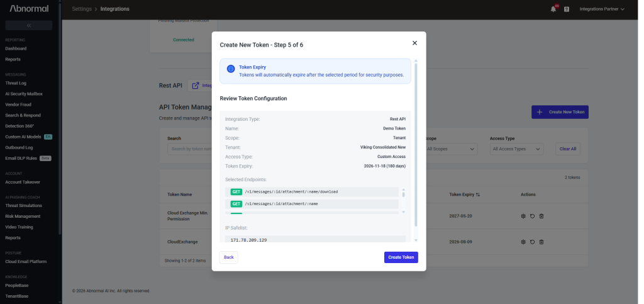
Task: Open Reports under Reporting
Action: point(13,59)
